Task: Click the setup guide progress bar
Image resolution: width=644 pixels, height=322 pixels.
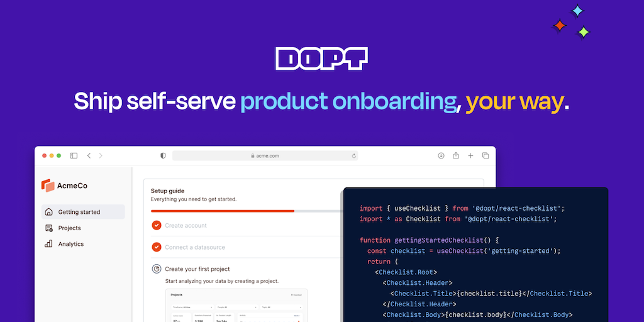Action: (x=247, y=211)
